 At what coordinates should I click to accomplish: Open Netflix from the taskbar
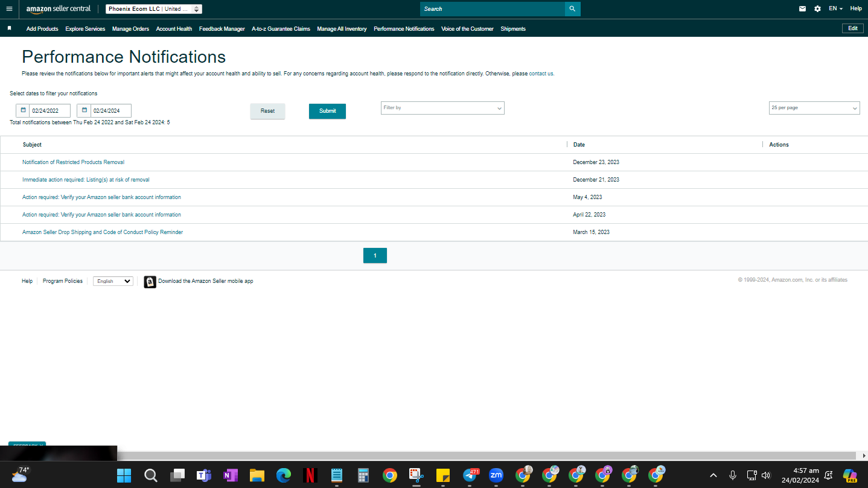[310, 475]
